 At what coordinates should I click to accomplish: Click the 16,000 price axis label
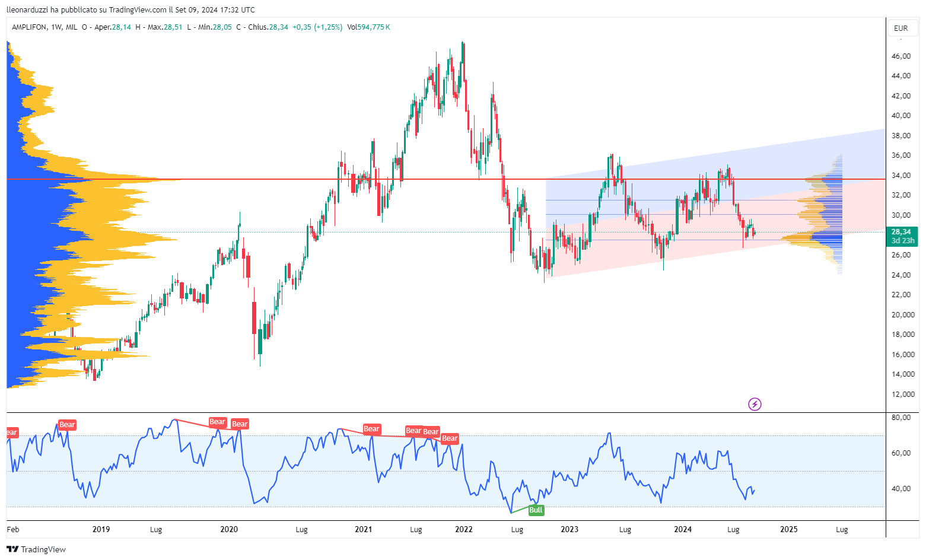click(x=903, y=355)
